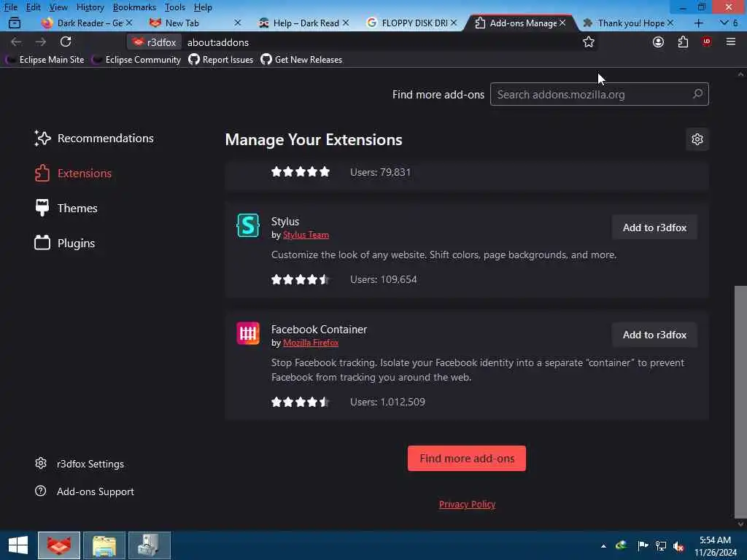Viewport: 747px width, 560px height.
Task: Open the account profile icon
Action: point(658,42)
